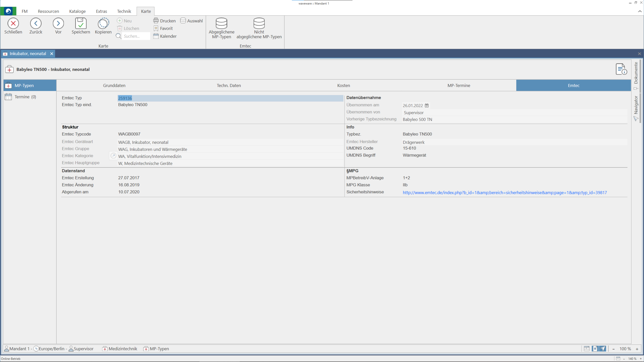Select Termine (0) in the sidebar
This screenshot has width=644, height=362.
coord(25,97)
